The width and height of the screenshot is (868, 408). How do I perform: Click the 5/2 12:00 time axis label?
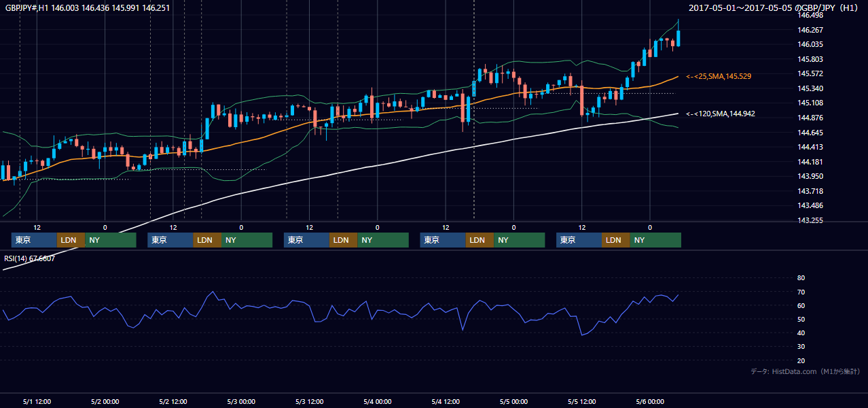(173, 401)
